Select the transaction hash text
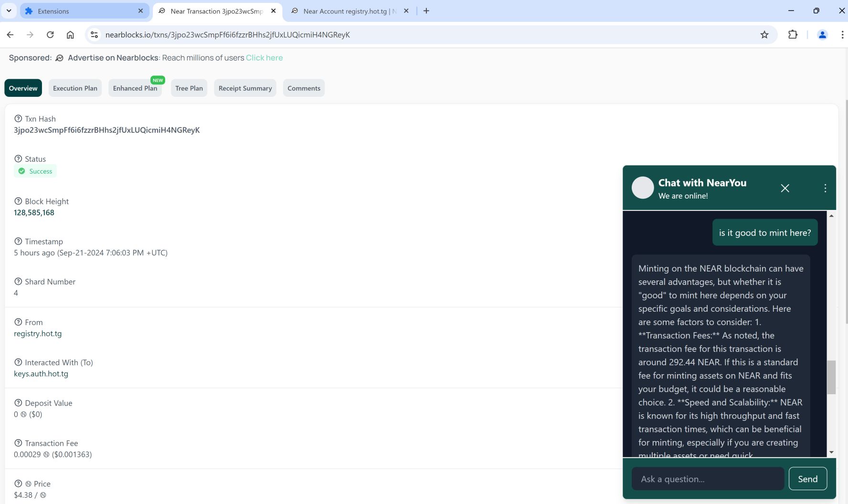Screen dimensions: 848x504 [x=107, y=130]
